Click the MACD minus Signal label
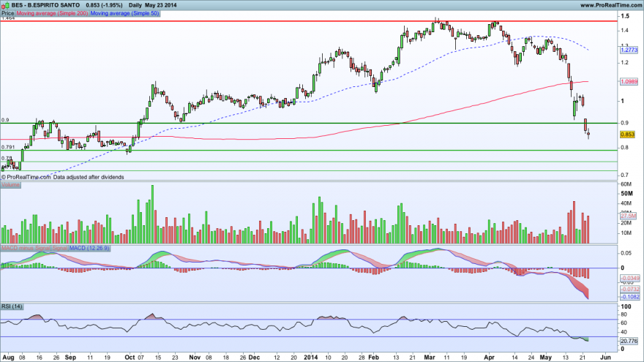Image resolution: width=644 pixels, height=362 pixels. [x=26, y=248]
